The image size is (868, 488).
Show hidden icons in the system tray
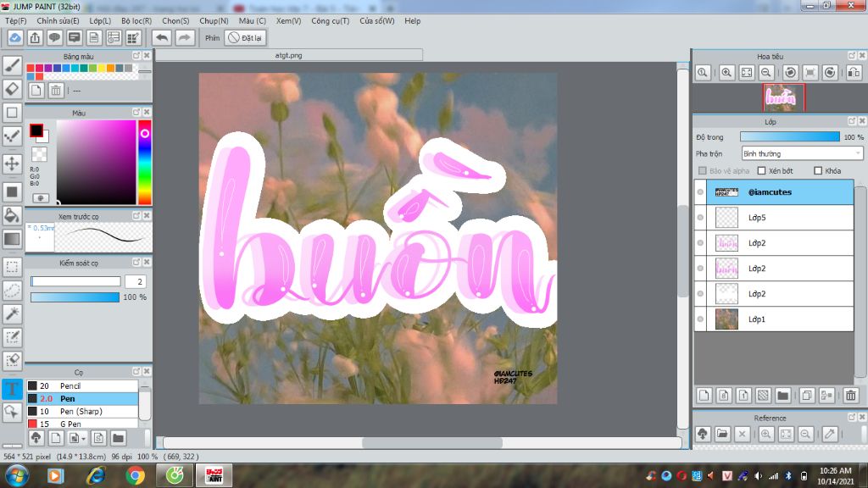(637, 476)
